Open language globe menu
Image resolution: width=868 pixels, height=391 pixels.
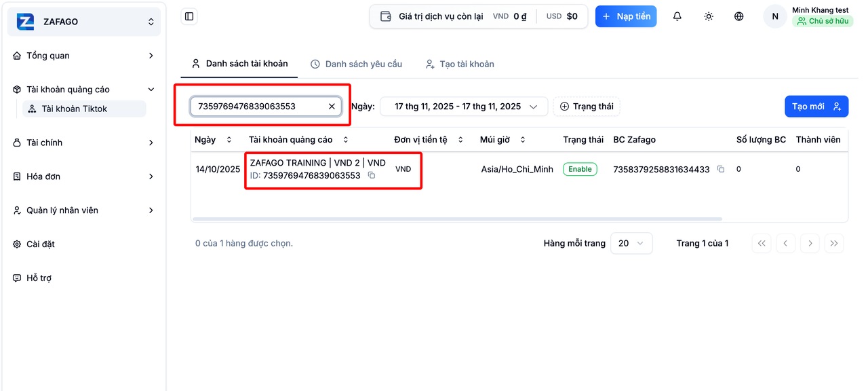pyautogui.click(x=739, y=16)
